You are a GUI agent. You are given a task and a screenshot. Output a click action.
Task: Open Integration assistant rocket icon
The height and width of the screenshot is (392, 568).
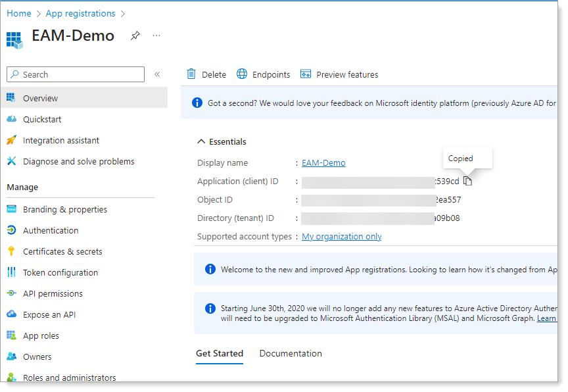pyautogui.click(x=11, y=140)
